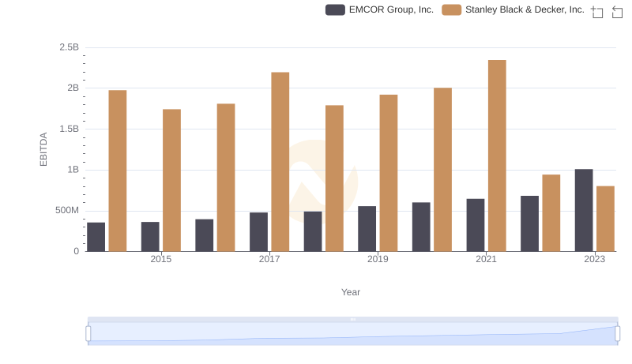Select the EMCOR 2015 bar
The height and width of the screenshot is (364, 632).
(x=150, y=237)
